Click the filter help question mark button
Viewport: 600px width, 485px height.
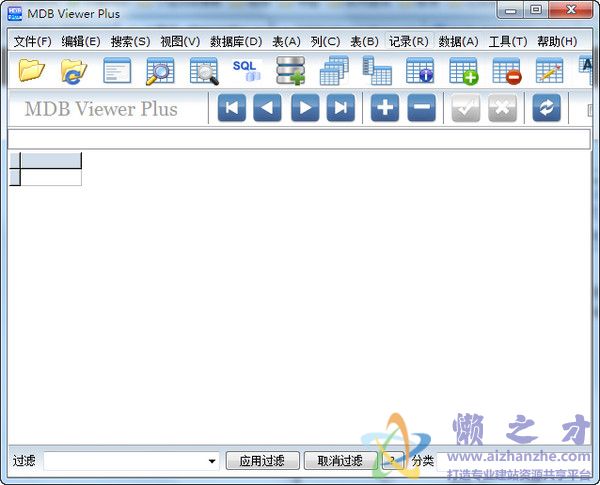pos(393,461)
